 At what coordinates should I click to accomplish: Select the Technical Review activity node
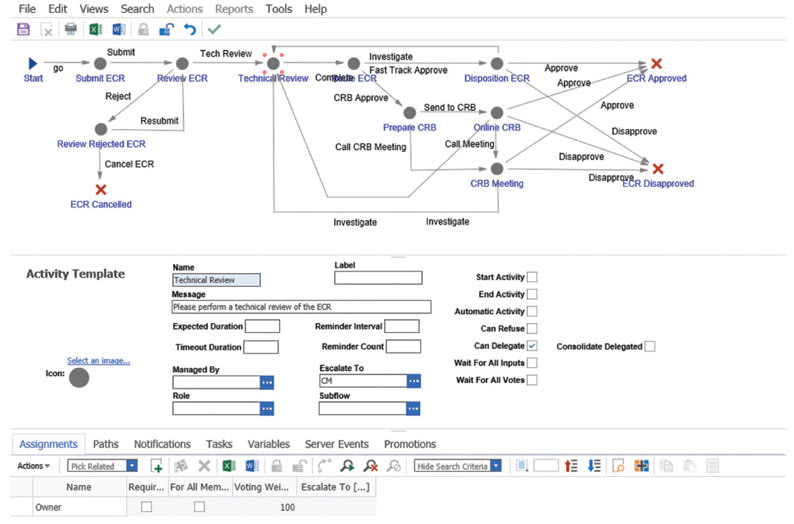point(273,63)
